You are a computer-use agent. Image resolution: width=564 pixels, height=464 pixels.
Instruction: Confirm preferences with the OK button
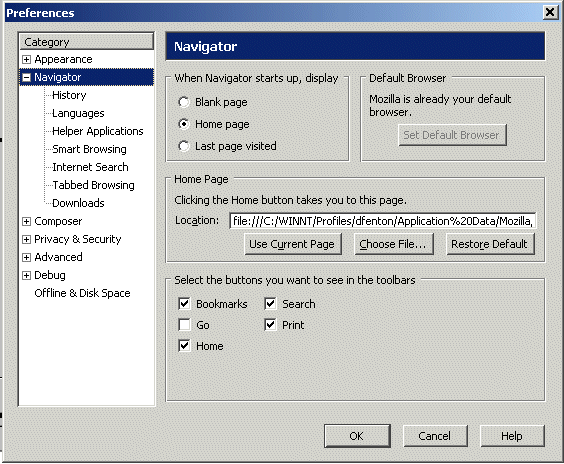(357, 436)
